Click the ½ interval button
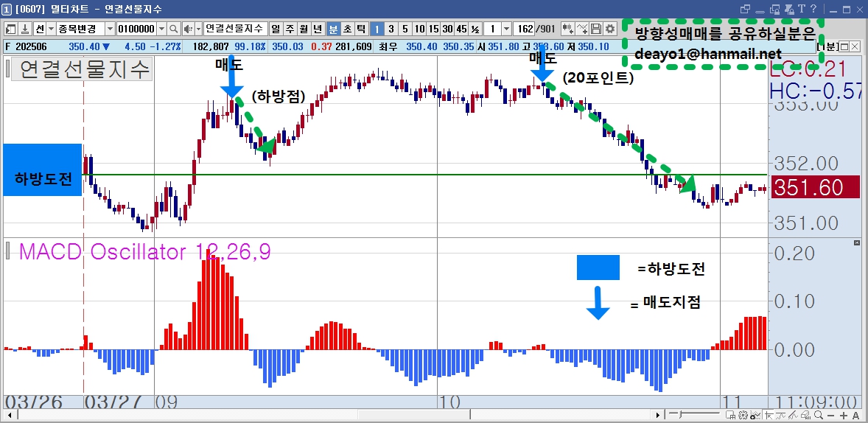 click(475, 29)
